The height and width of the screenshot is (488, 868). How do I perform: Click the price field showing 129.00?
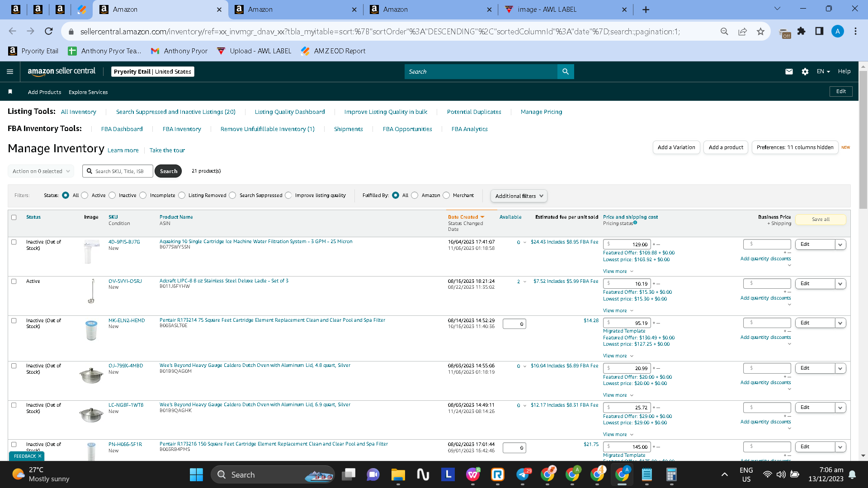(x=627, y=244)
